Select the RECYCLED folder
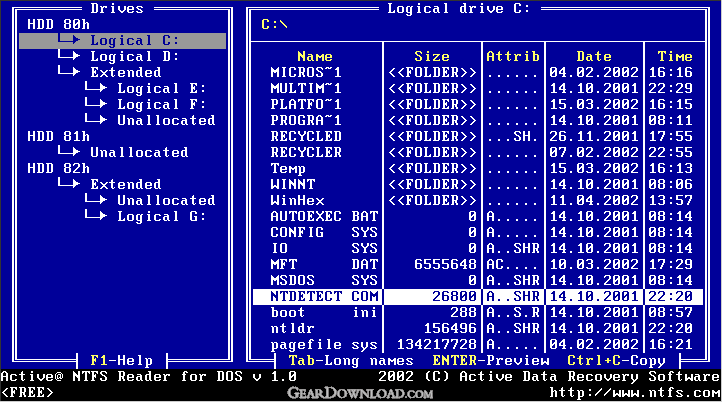Image resolution: width=722 pixels, height=402 pixels. click(306, 136)
